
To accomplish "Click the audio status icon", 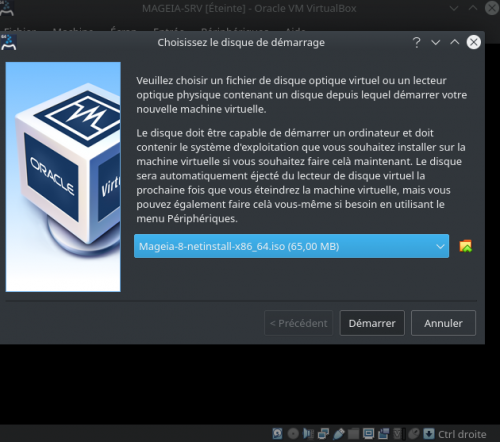I will tap(308, 434).
